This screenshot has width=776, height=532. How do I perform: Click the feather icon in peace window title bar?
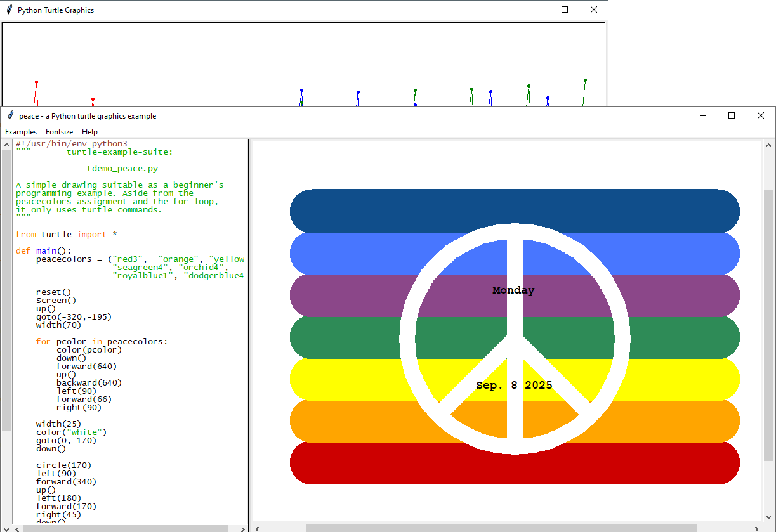coord(10,116)
